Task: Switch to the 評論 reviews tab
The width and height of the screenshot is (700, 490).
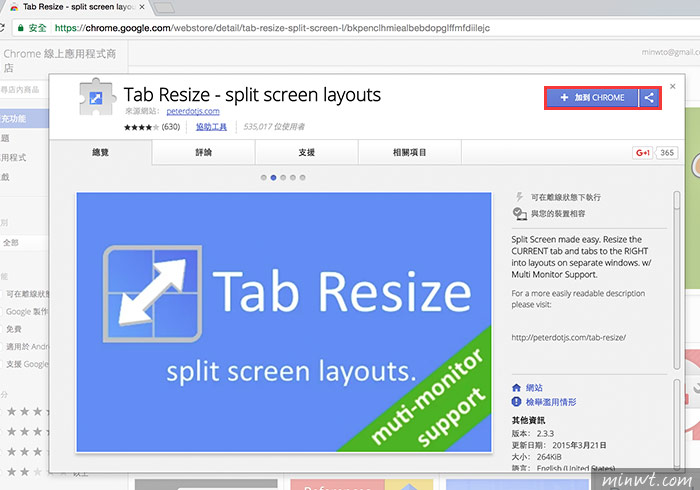Action: click(204, 153)
